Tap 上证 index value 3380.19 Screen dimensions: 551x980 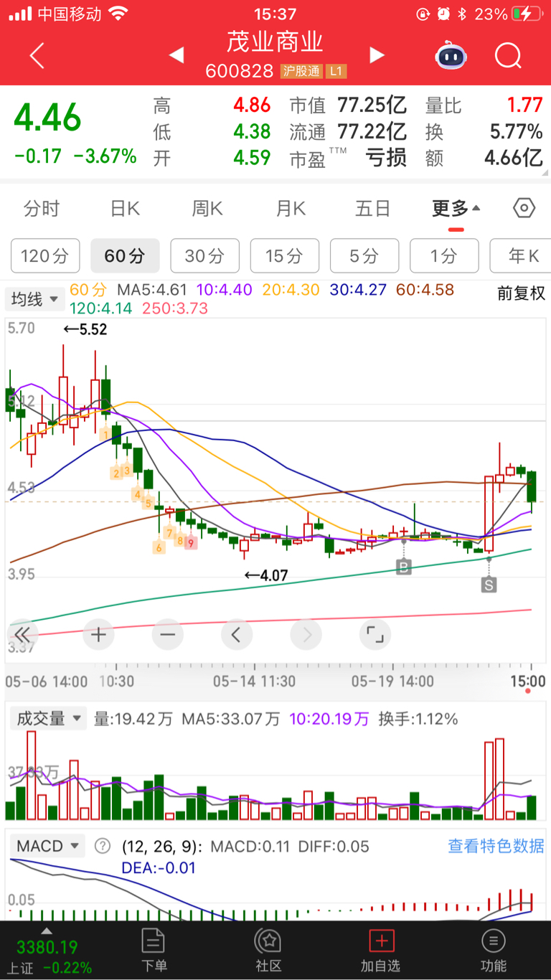(x=47, y=947)
